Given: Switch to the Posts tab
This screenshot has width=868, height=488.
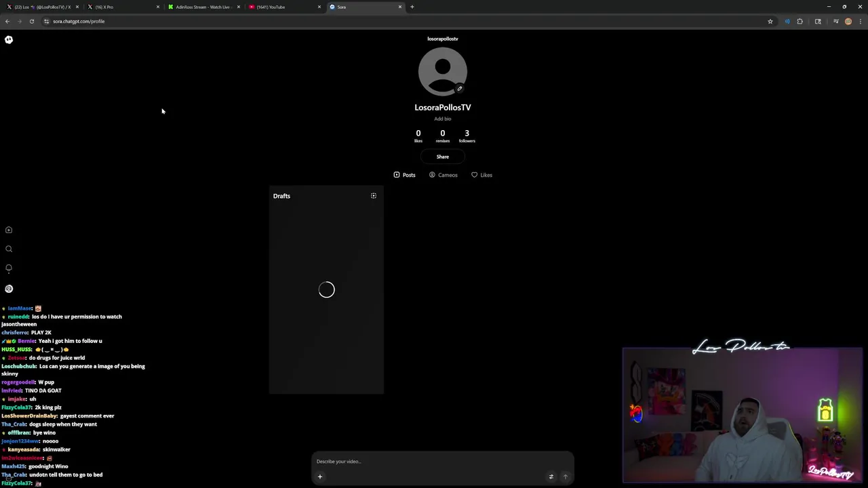Looking at the screenshot, I should (x=404, y=175).
